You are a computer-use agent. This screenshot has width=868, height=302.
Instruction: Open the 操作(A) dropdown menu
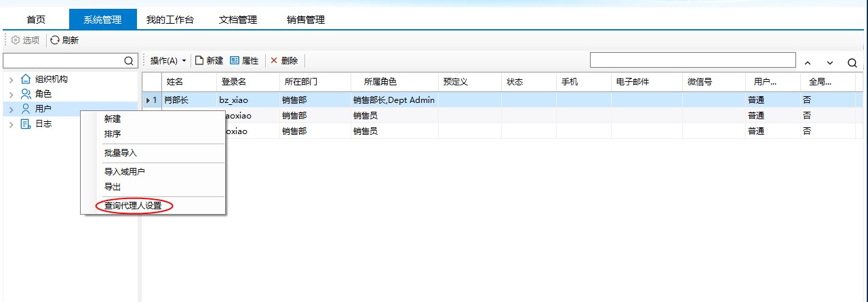pyautogui.click(x=167, y=61)
